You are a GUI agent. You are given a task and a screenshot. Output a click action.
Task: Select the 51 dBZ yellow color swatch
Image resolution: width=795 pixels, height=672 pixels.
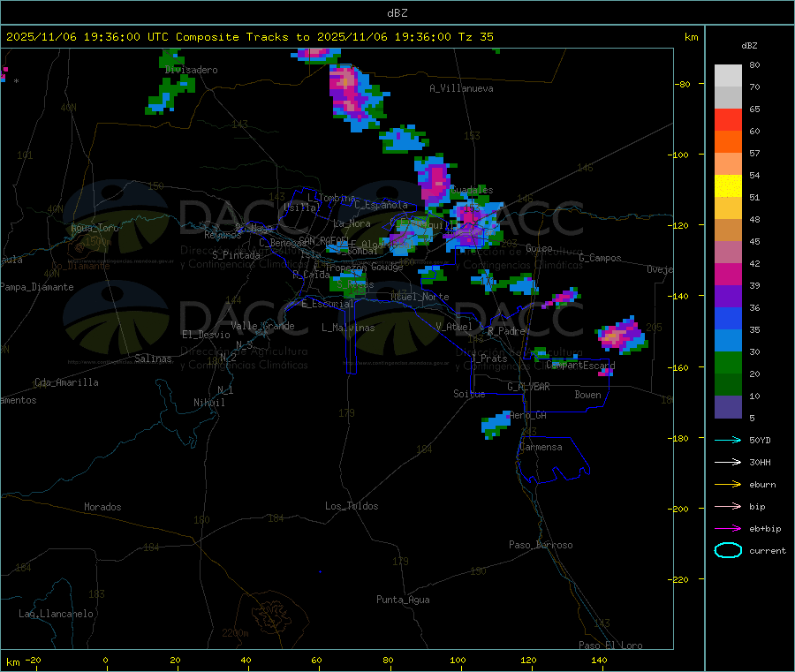coord(728,186)
